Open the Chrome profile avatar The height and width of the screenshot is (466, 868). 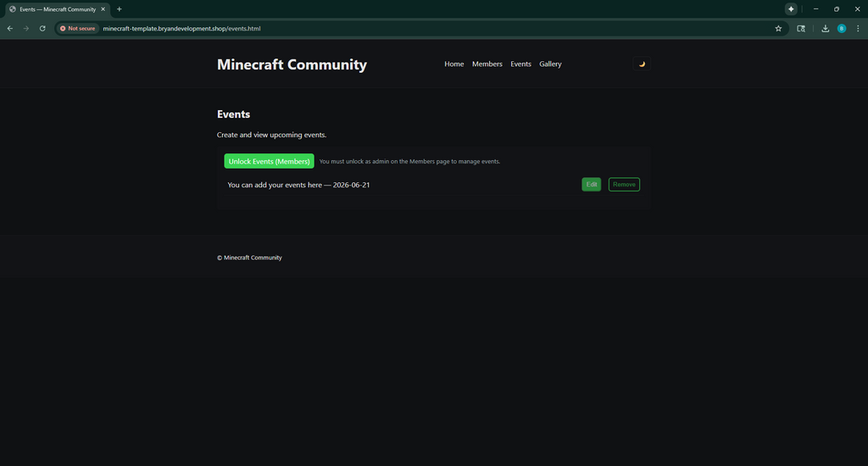pos(842,28)
